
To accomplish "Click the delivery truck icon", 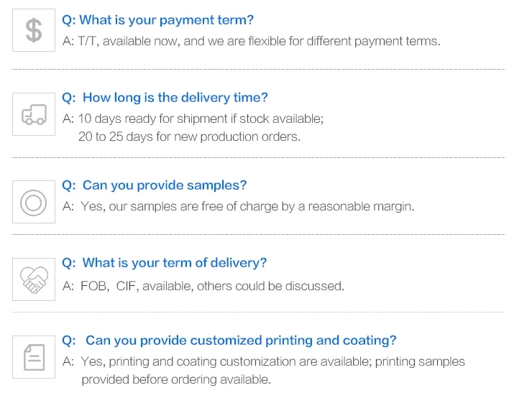I will tap(34, 114).
